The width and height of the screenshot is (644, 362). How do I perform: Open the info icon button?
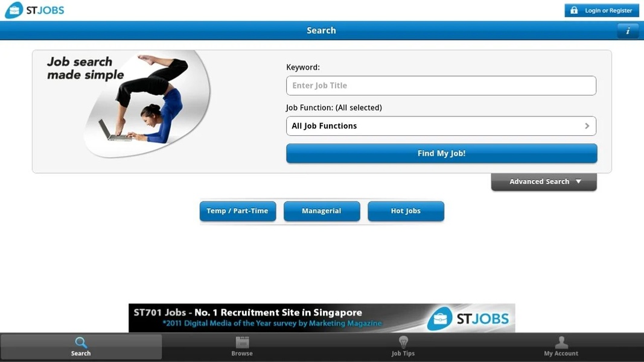[x=628, y=31]
